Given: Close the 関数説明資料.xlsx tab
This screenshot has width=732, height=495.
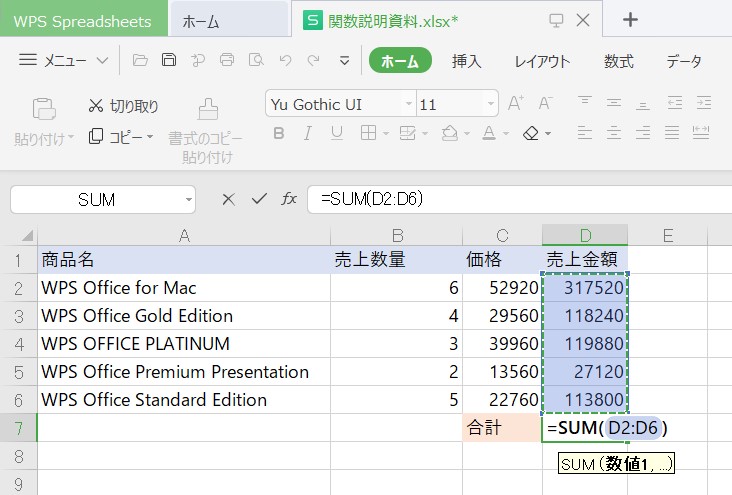Looking at the screenshot, I should (x=583, y=20).
